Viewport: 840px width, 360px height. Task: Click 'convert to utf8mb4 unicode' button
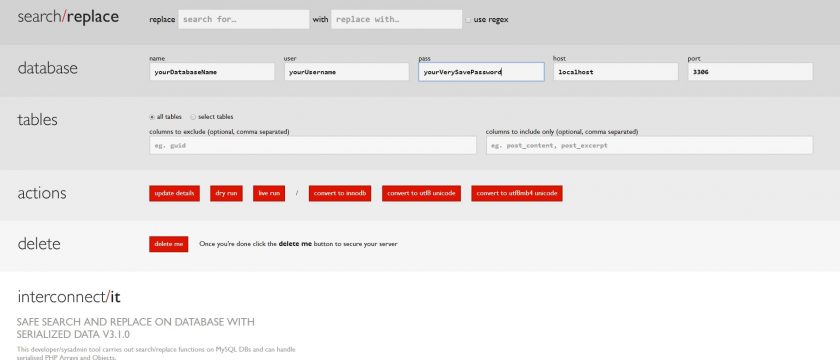517,193
